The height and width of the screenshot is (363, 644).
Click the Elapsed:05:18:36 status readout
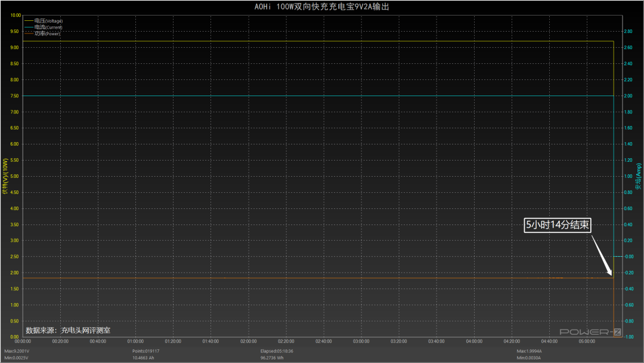[277, 351]
